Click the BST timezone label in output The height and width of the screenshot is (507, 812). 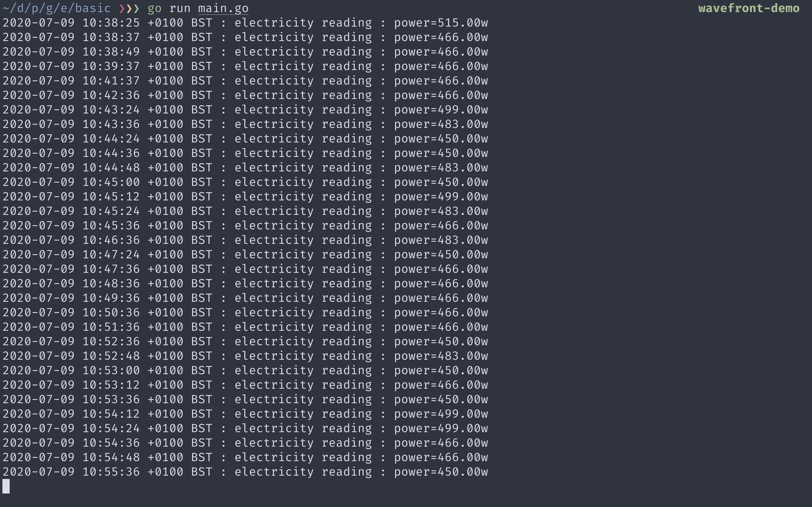(202, 22)
